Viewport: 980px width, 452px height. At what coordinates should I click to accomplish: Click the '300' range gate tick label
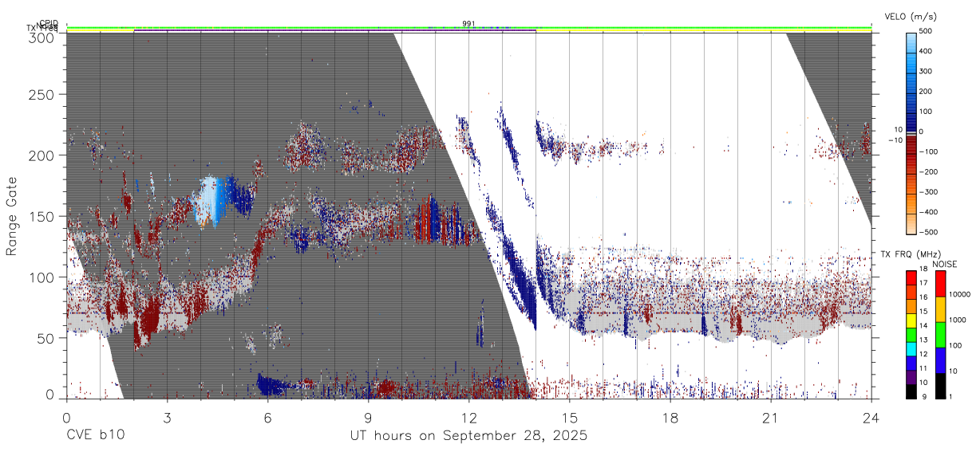point(43,37)
